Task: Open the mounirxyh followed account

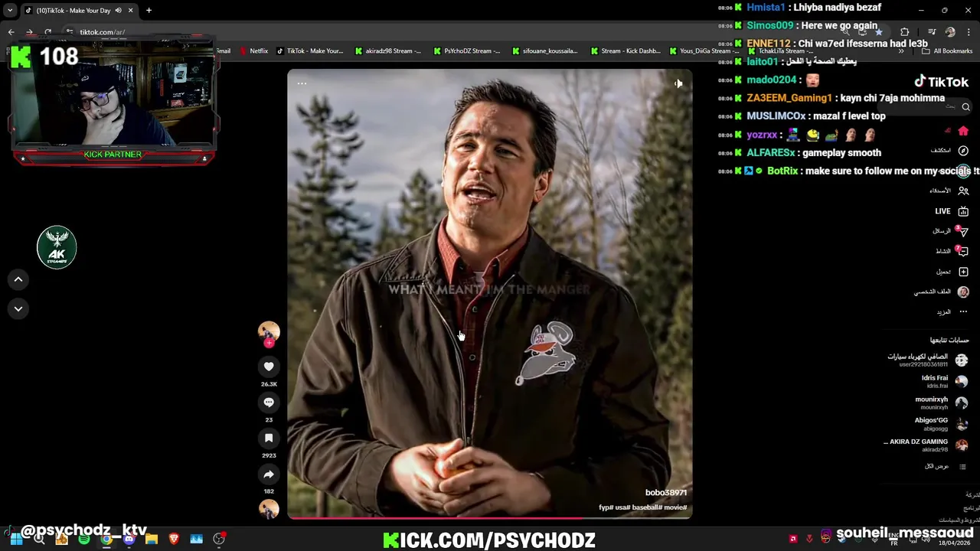Action: [x=941, y=403]
